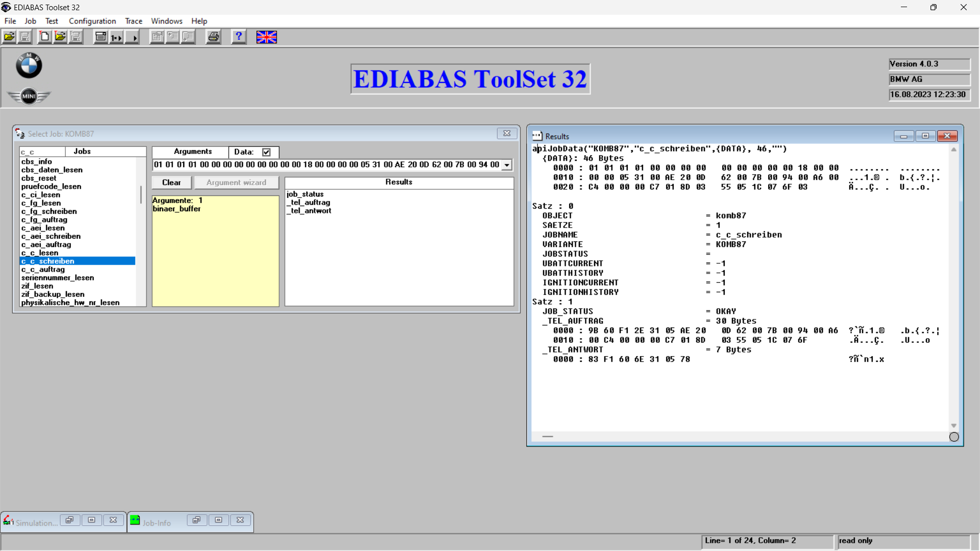Click the grayed outdent list toolbar icon
This screenshot has height=551, width=980.
pos(188,37)
